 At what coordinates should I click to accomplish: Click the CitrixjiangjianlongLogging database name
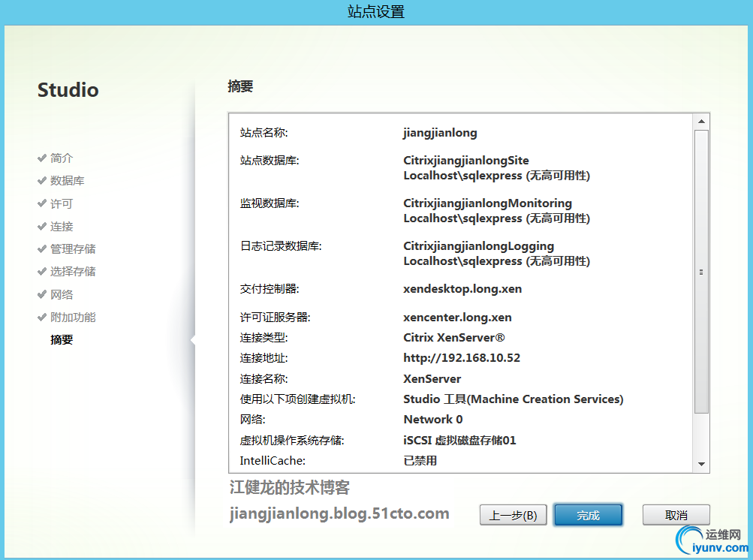(x=478, y=246)
